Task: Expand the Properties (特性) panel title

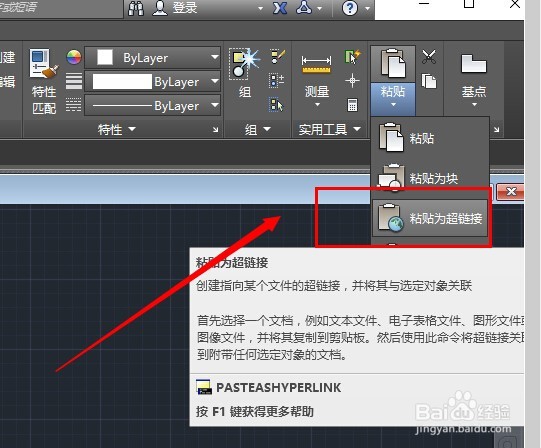Action: pyautogui.click(x=116, y=130)
